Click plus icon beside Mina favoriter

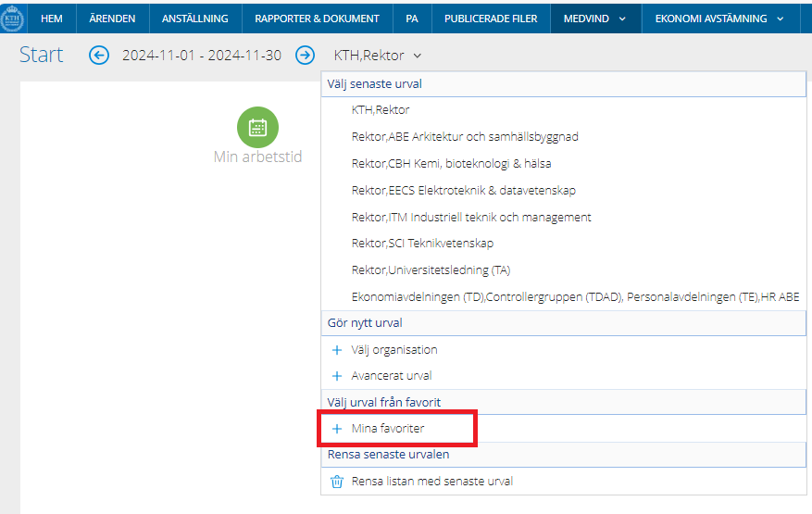tap(337, 429)
